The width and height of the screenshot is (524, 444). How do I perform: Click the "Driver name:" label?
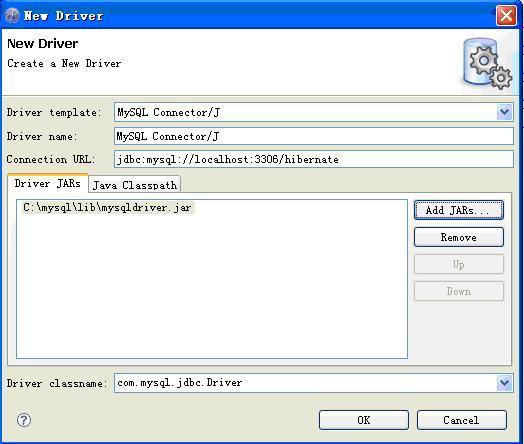[x=42, y=136]
